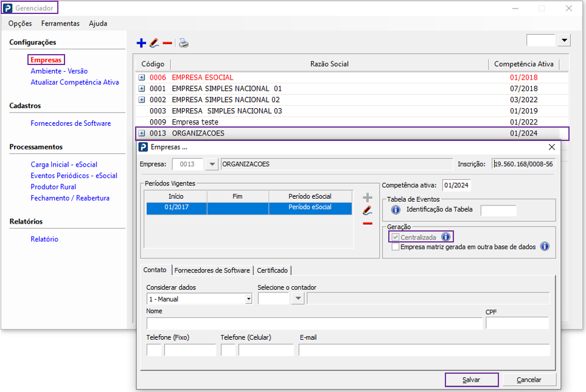Viewport: 586px width, 392px height.
Task: Open Ambiente - Versão link
Action: pos(59,71)
